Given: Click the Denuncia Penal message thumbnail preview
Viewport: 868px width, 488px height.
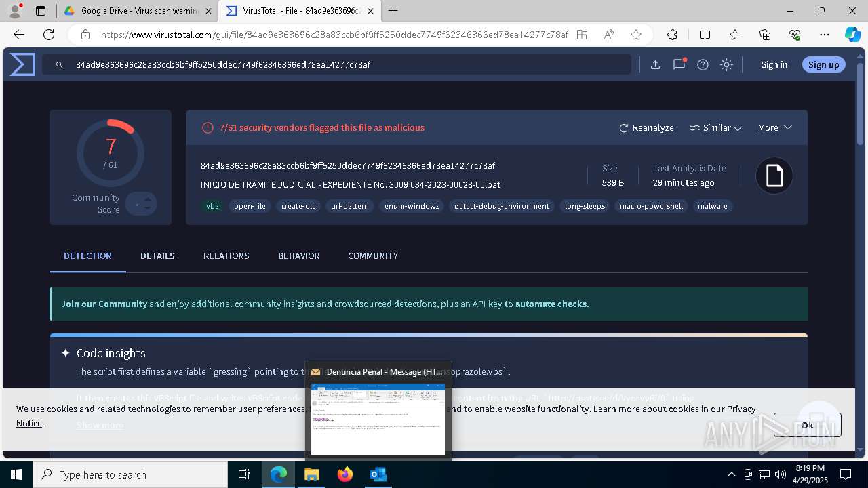Looking at the screenshot, I should (x=378, y=419).
